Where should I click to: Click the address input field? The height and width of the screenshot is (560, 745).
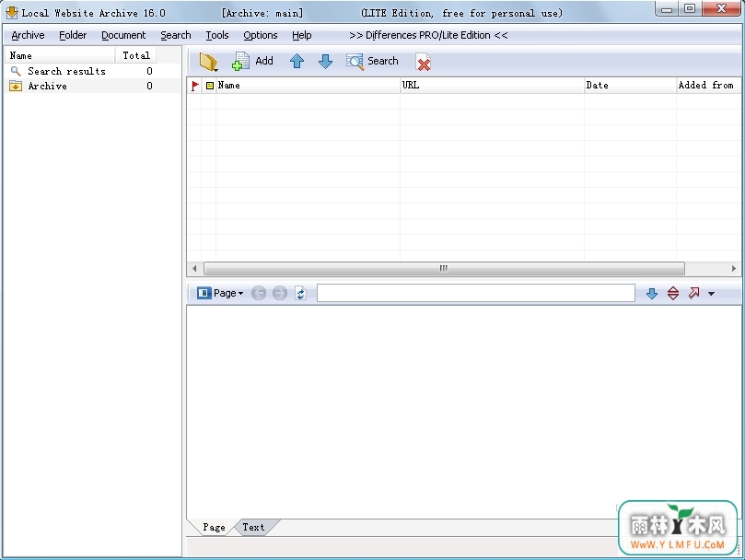click(476, 293)
